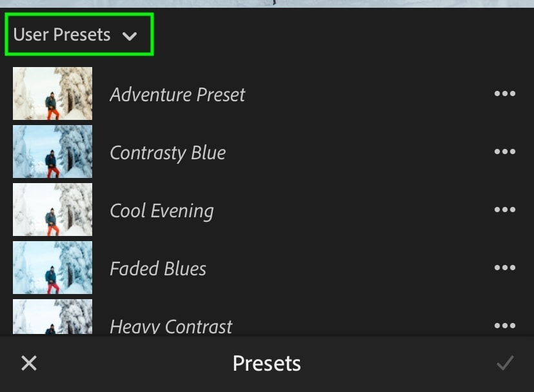
Task: Show more options for Cool Evening
Action: 504,210
